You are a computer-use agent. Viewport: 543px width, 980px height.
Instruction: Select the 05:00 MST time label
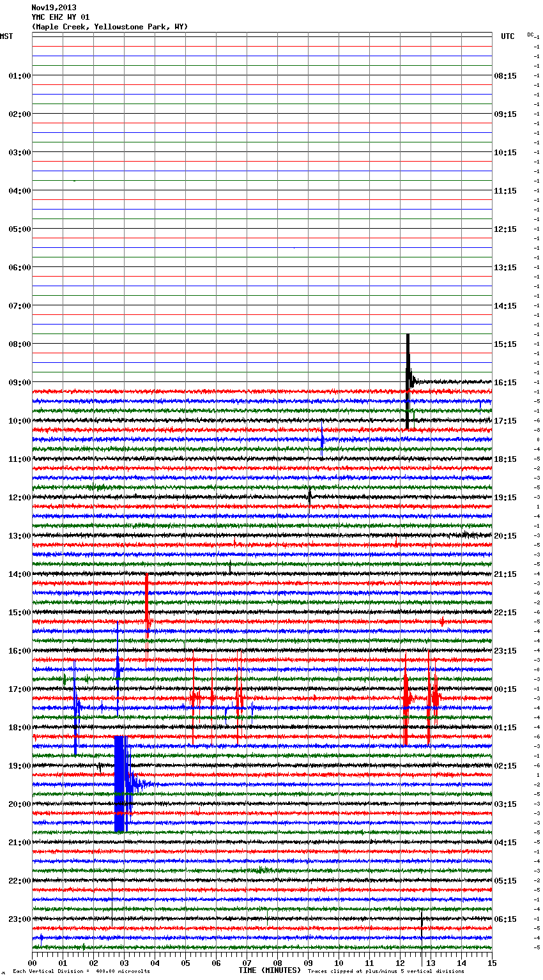[20, 229]
